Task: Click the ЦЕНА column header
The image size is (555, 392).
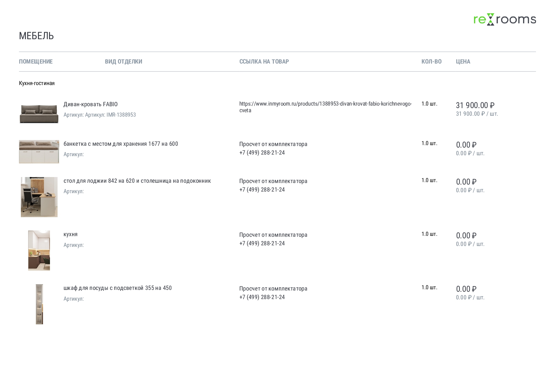Action: click(463, 62)
